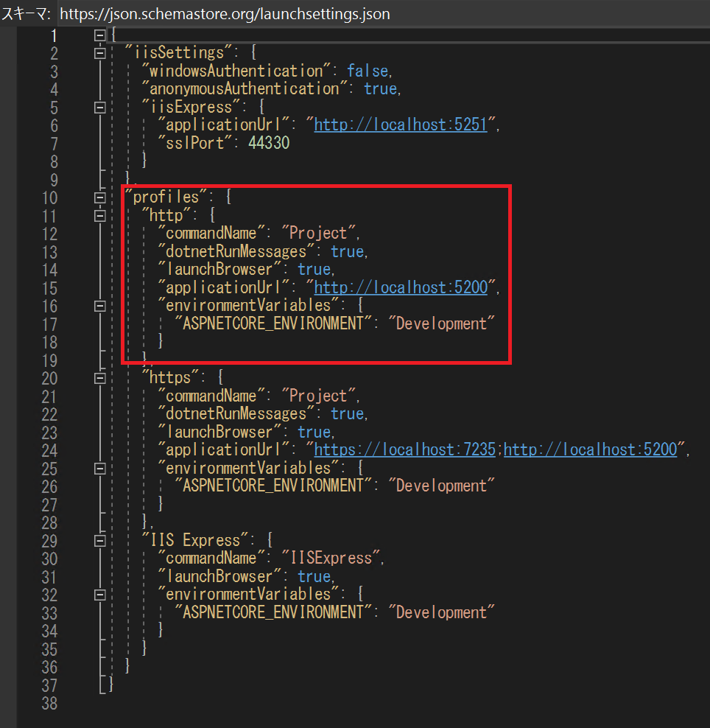The image size is (710, 728).
Task: Collapse the profiles block on line 10
Action: (x=99, y=197)
